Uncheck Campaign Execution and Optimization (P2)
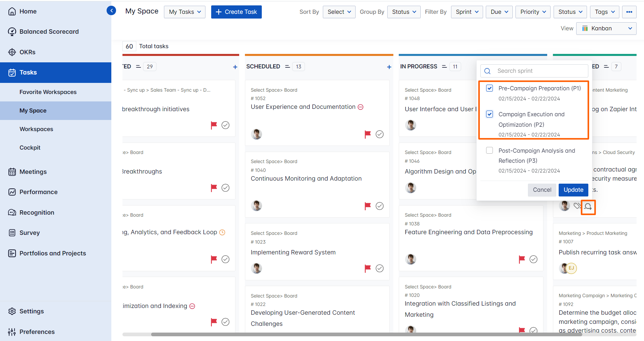 489,114
